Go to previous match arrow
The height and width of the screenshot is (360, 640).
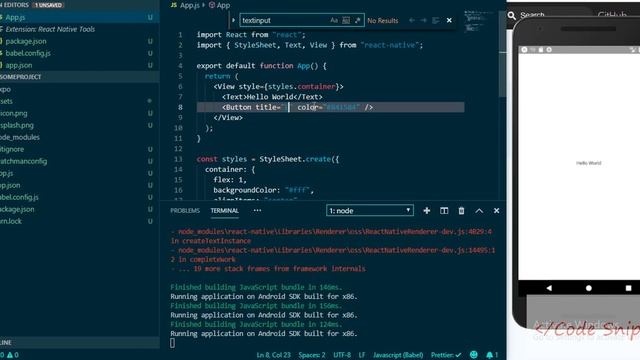[x=412, y=20]
